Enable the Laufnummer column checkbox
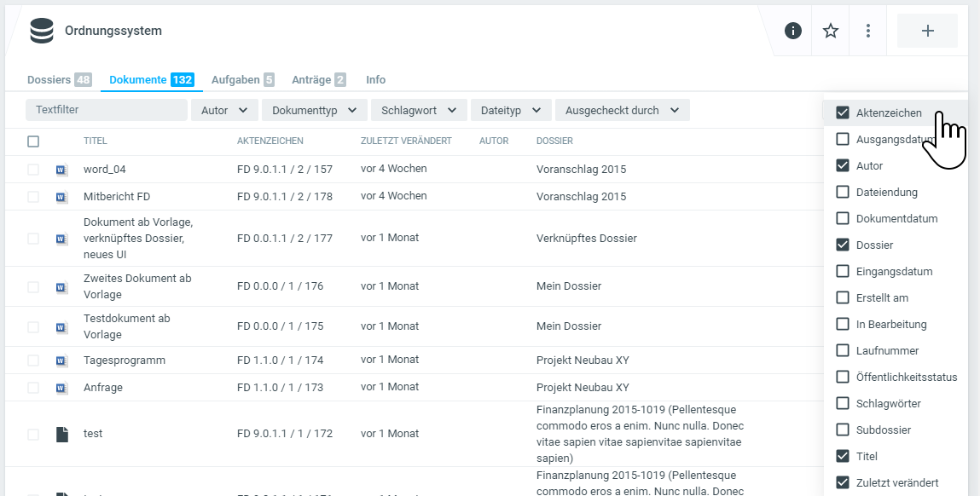 point(843,351)
